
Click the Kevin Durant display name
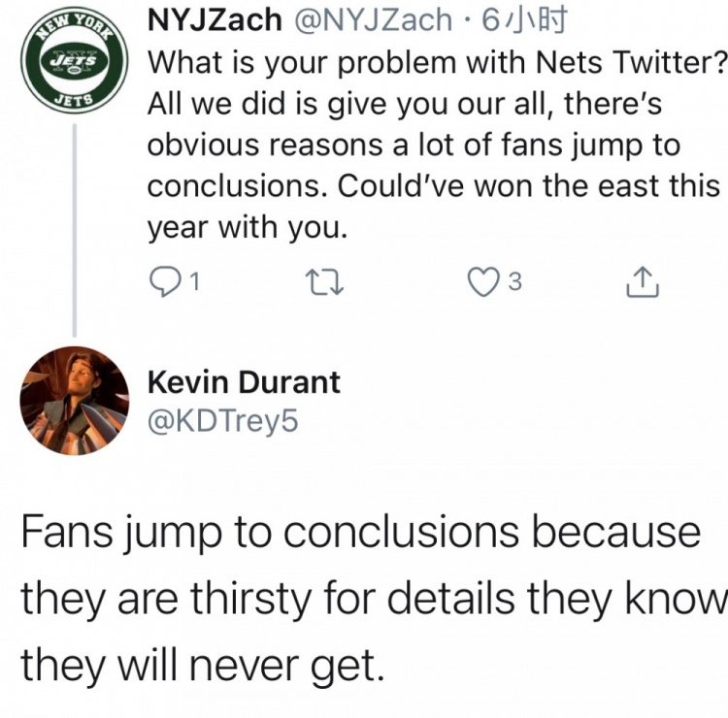coord(244,381)
